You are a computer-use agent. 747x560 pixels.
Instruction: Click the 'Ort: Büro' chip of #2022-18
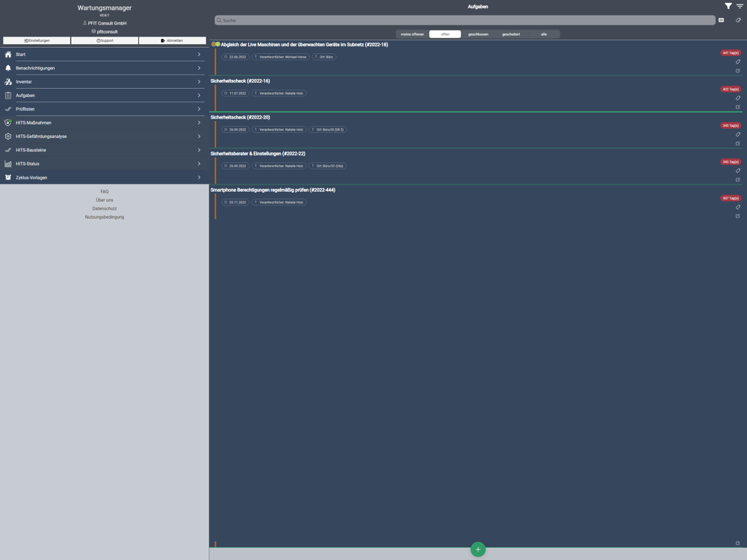pos(324,57)
